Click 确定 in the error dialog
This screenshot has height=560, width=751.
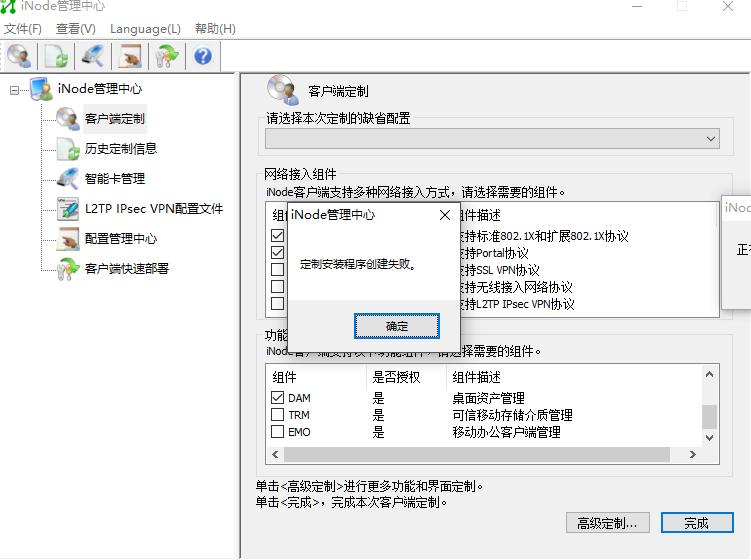[397, 326]
